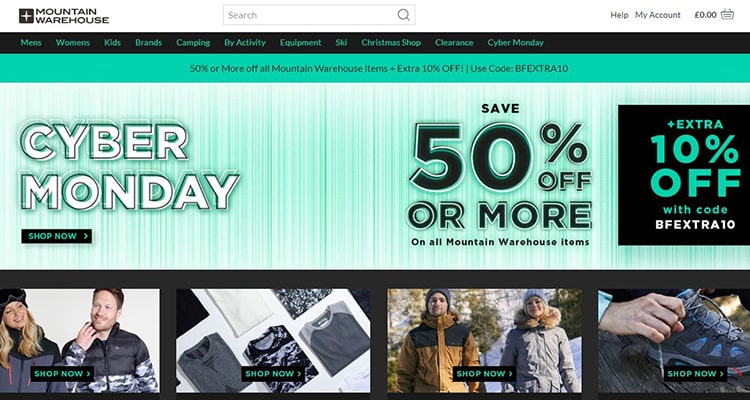This screenshot has height=400, width=750.
Task: Go to My Account
Action: [658, 15]
